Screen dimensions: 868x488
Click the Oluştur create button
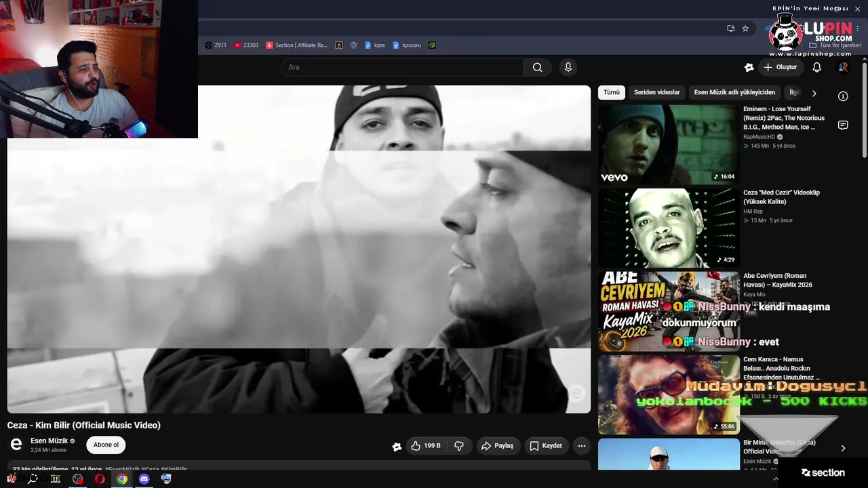781,67
